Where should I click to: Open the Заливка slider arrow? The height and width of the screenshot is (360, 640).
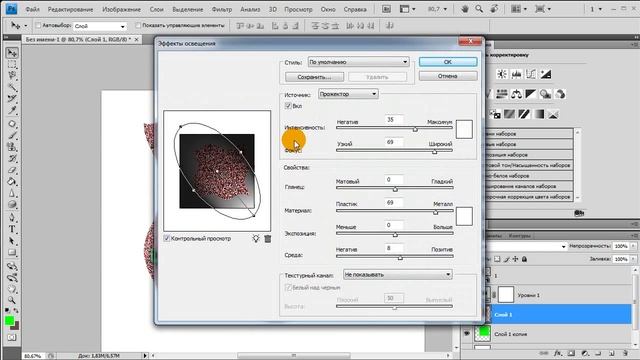(x=633, y=259)
